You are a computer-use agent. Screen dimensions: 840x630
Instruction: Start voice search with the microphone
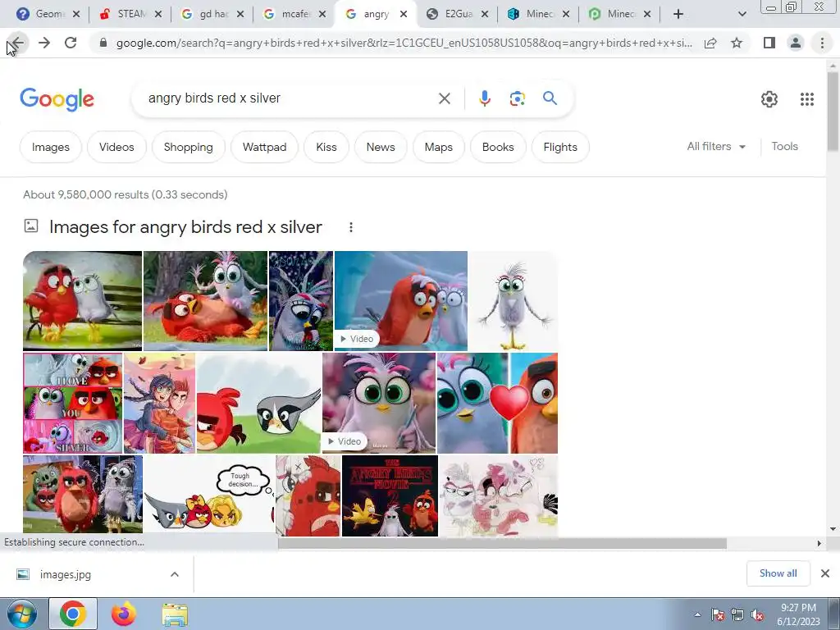(485, 98)
